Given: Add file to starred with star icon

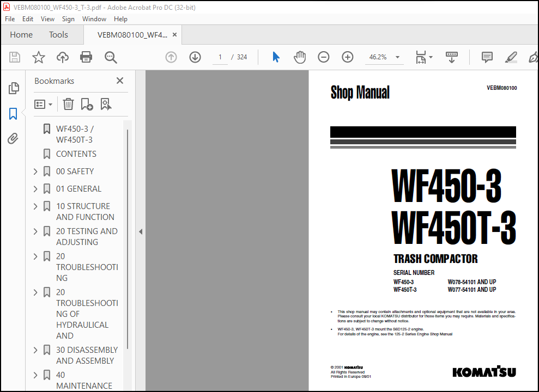Looking at the screenshot, I should 39,57.
